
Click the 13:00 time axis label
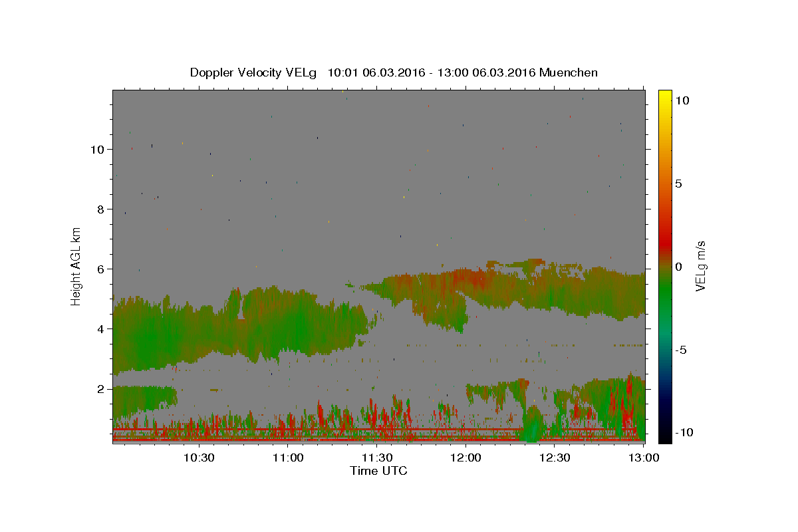point(644,458)
